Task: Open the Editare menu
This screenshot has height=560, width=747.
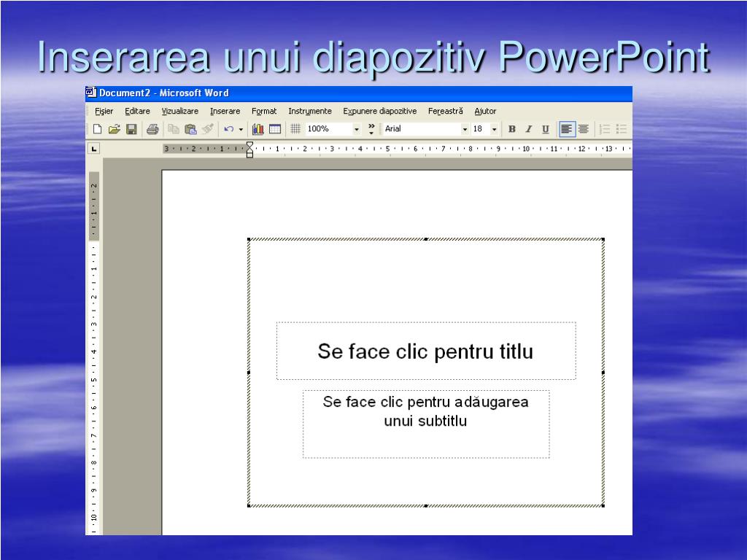Action: coord(137,111)
